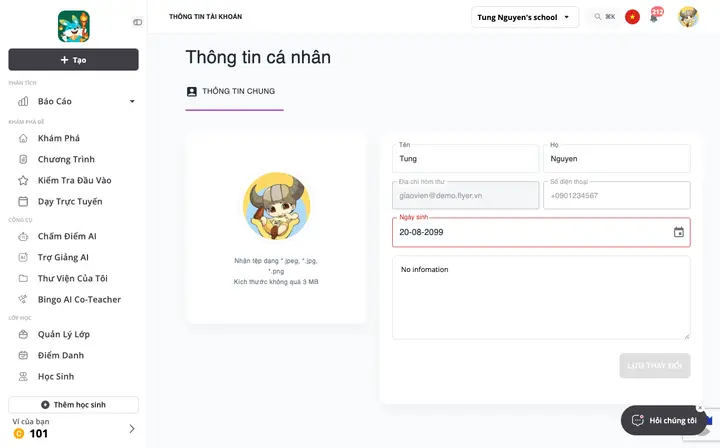The image size is (720, 448).
Task: Switch language via the Vietnam flag icon
Action: [x=632, y=17]
